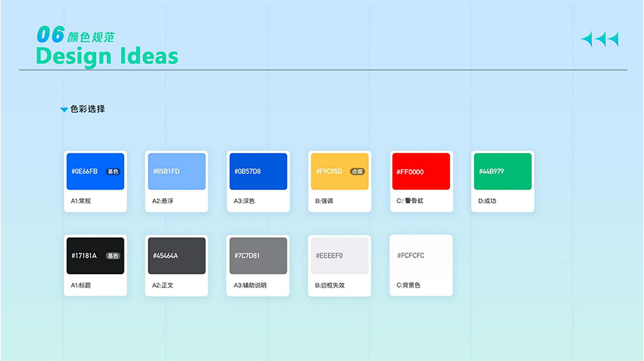The height and width of the screenshot is (361, 644).
Task: Select the #0E66FB blue color swatch
Action: (95, 171)
